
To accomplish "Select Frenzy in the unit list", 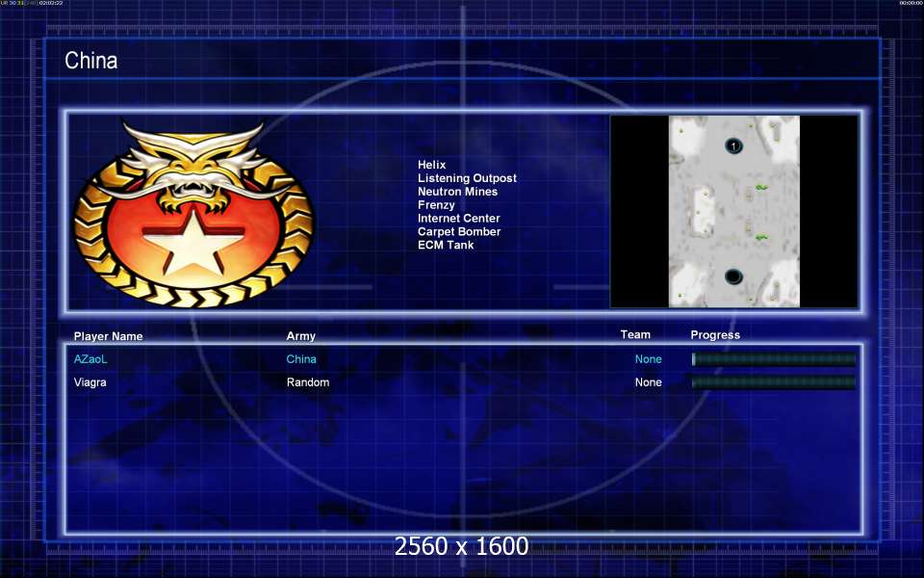I will (x=436, y=205).
